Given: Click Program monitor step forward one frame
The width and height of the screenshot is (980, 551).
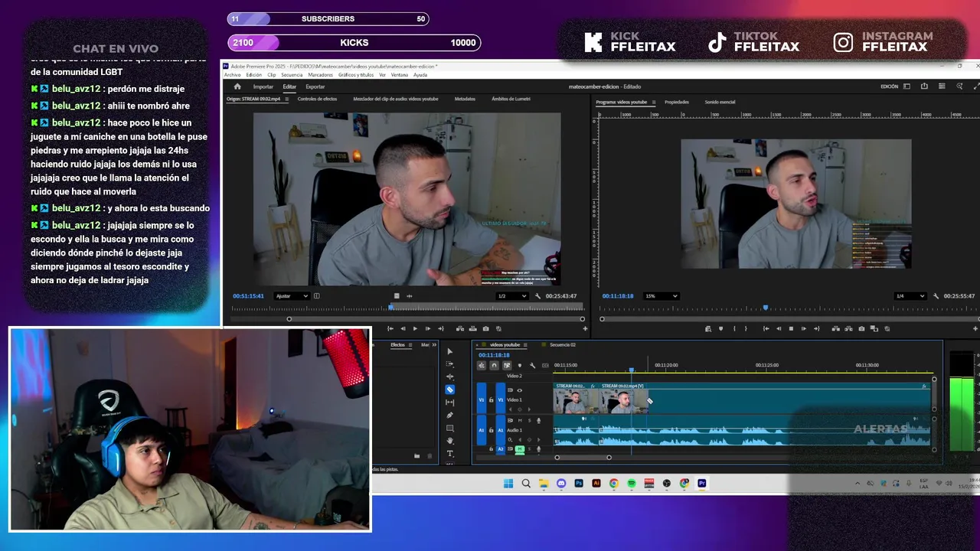Looking at the screenshot, I should click(803, 328).
